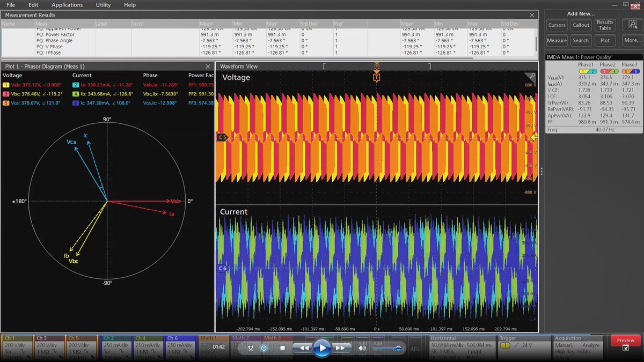Screen dimensions: 644x362
Task: Select the PQ: Power Factor row
Action: coord(268,35)
